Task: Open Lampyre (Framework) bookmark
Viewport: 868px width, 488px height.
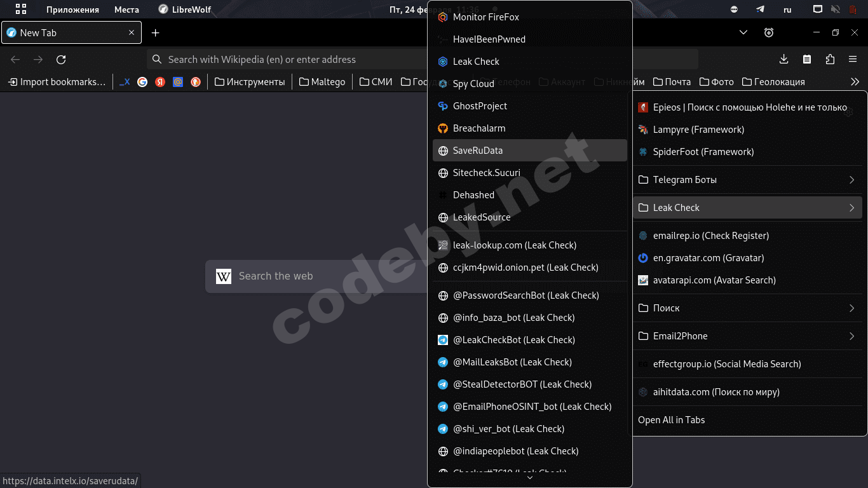Action: [x=747, y=130]
